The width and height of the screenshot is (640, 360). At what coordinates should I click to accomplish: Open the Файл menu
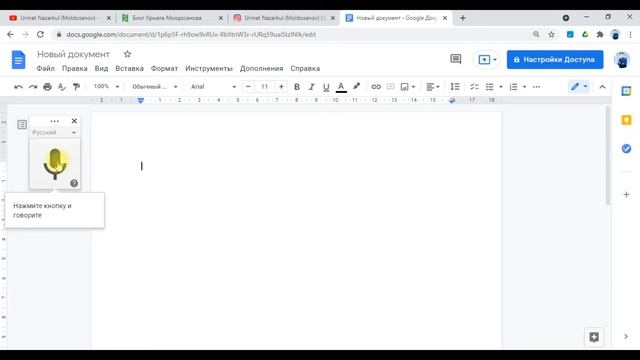(46, 69)
